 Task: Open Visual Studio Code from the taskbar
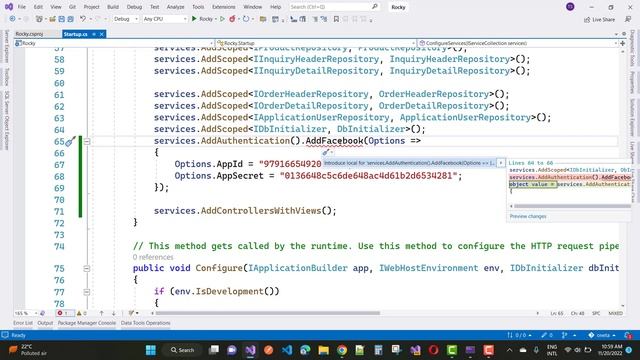coord(287,350)
